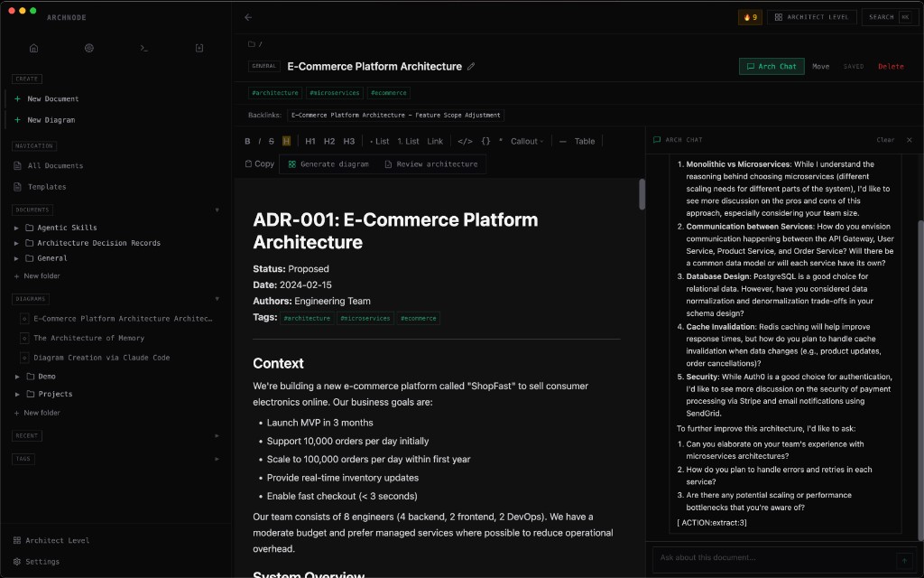Toggle italic formatting

point(259,142)
